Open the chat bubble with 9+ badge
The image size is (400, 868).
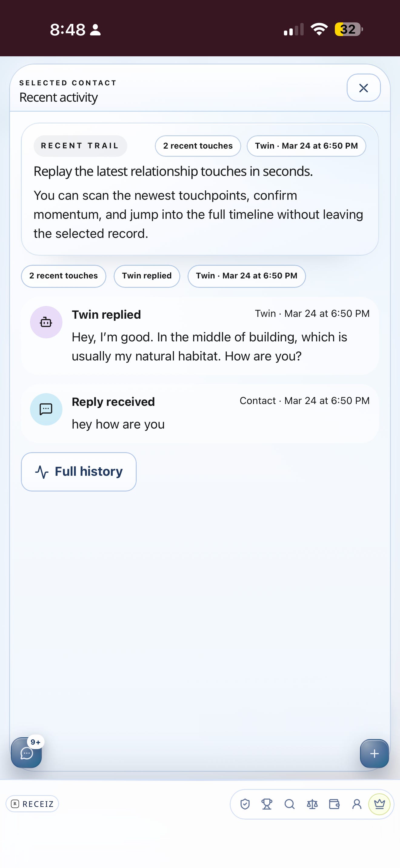tap(27, 752)
